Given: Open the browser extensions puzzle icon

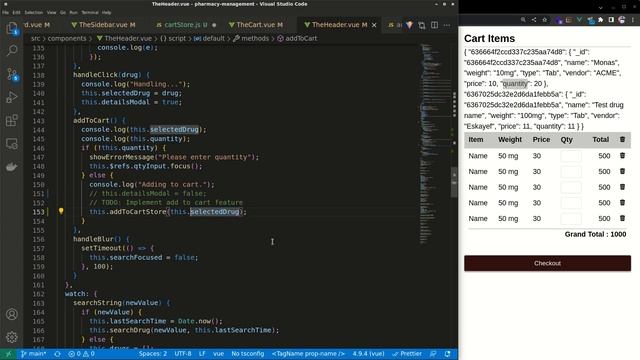Looking at the screenshot, I should click(x=600, y=20).
